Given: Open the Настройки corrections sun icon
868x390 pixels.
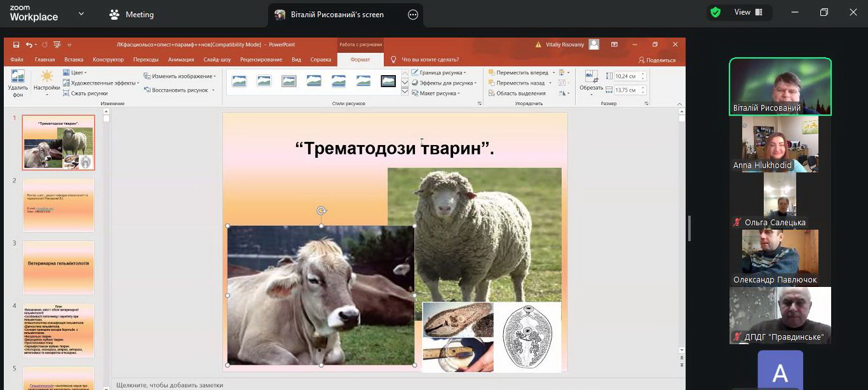Looking at the screenshot, I should click(x=47, y=78).
